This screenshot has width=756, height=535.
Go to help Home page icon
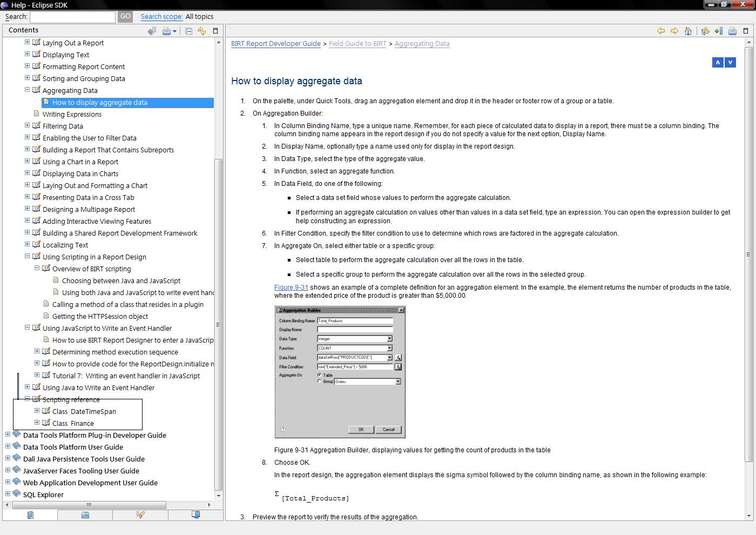(688, 31)
